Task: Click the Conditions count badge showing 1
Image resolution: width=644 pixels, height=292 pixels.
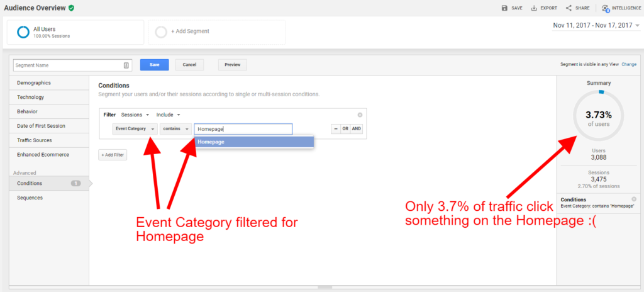Action: pos(75,183)
